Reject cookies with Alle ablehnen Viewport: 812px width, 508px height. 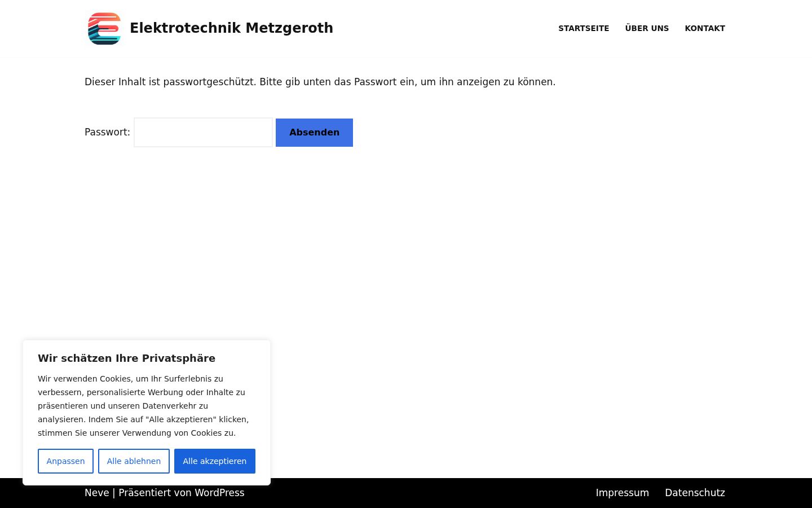coord(134,461)
